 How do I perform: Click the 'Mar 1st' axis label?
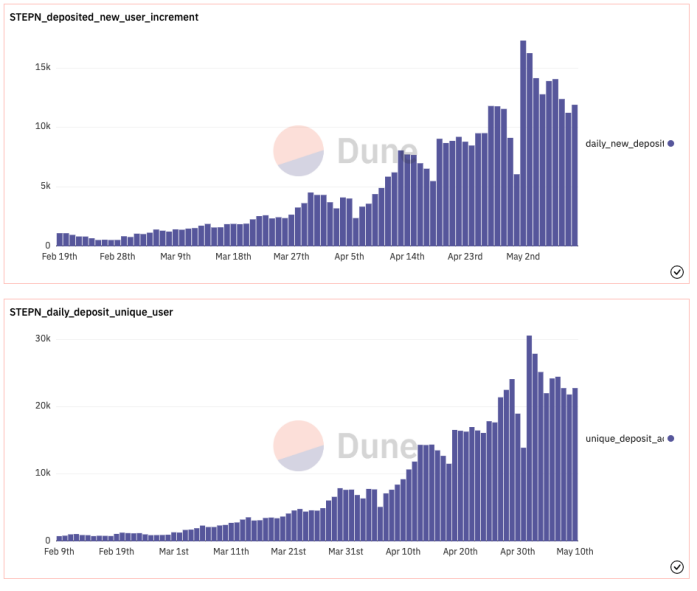174,552
